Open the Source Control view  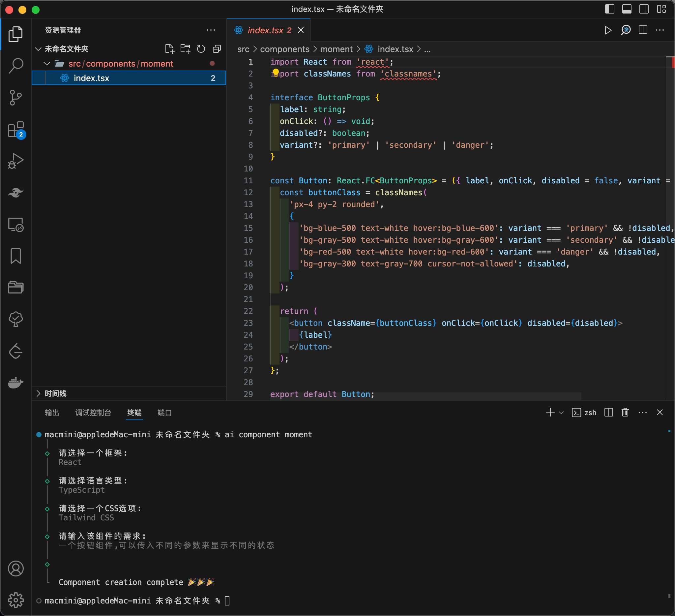[x=15, y=97]
